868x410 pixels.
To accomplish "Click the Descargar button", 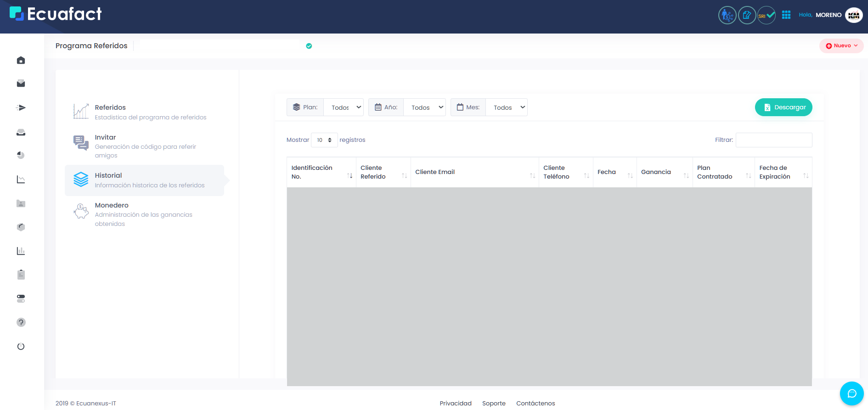I will 783,107.
